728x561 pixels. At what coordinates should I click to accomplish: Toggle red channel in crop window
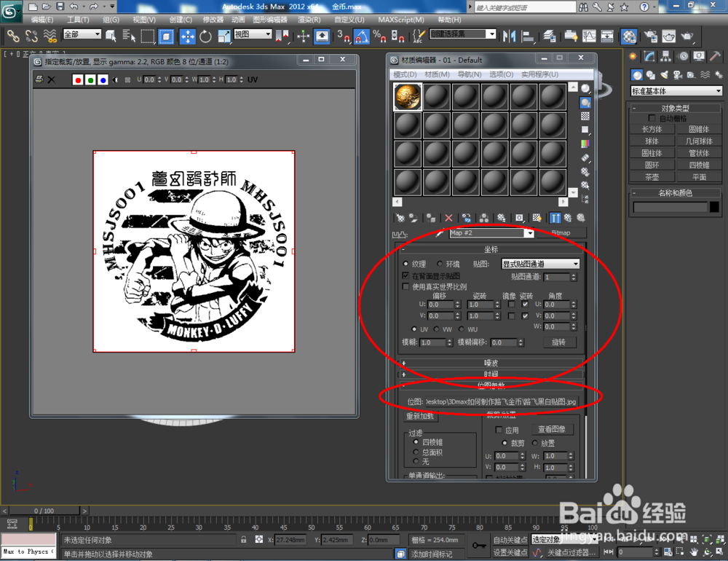(x=78, y=80)
